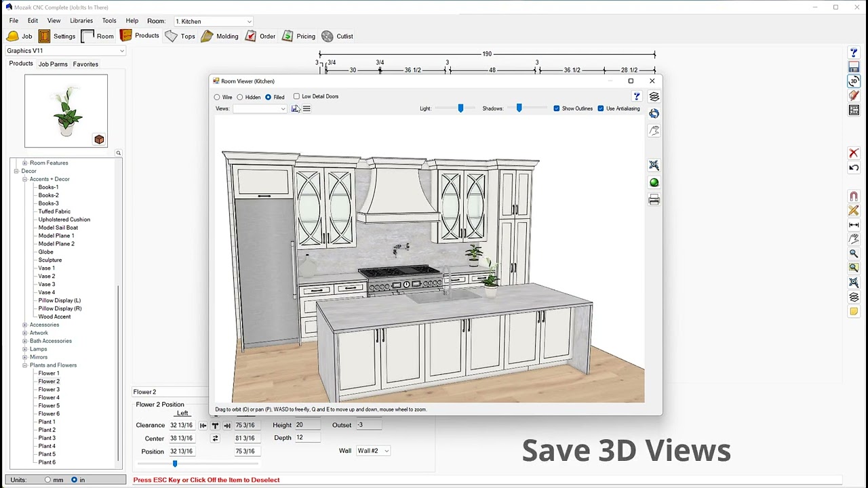Switch to the Job Parms tab
The image size is (868, 488).
point(53,64)
